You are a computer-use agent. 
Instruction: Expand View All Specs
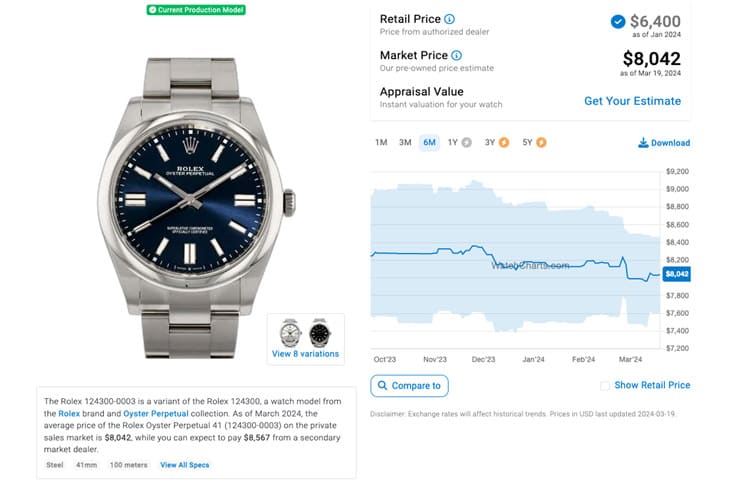point(184,465)
